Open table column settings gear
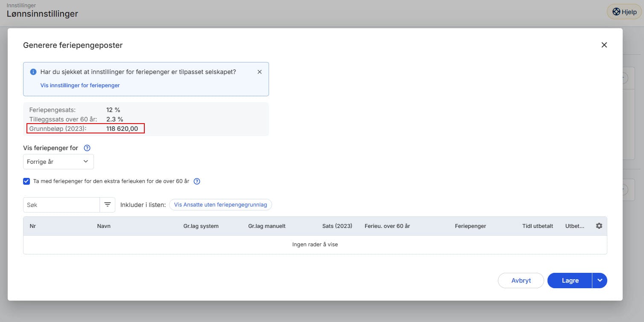This screenshot has width=644, height=322. [x=599, y=226]
